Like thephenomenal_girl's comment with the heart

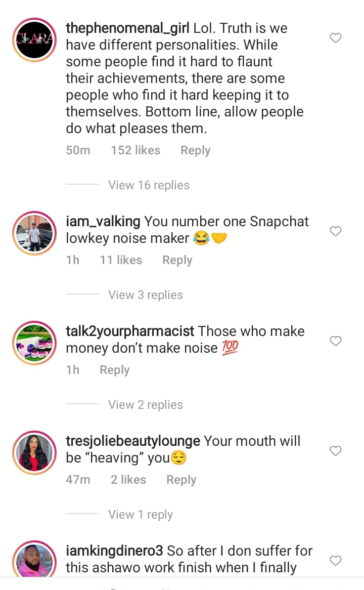336,38
